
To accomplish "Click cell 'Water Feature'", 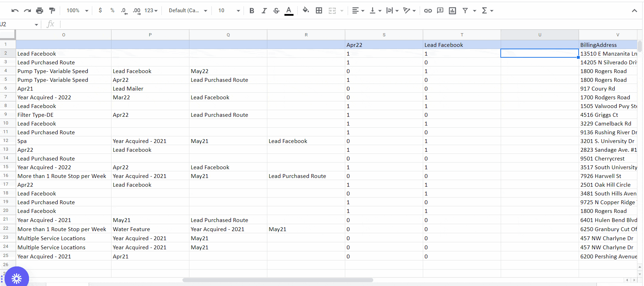I will click(x=150, y=229).
